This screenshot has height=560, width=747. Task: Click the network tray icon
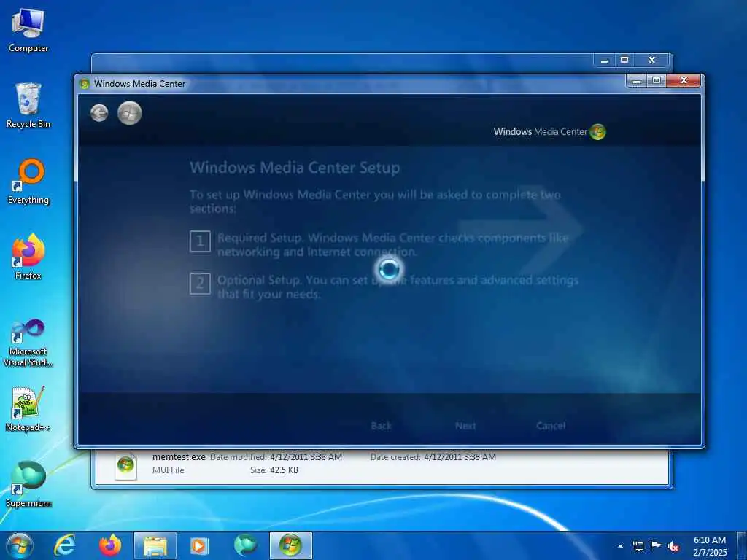(x=638, y=546)
